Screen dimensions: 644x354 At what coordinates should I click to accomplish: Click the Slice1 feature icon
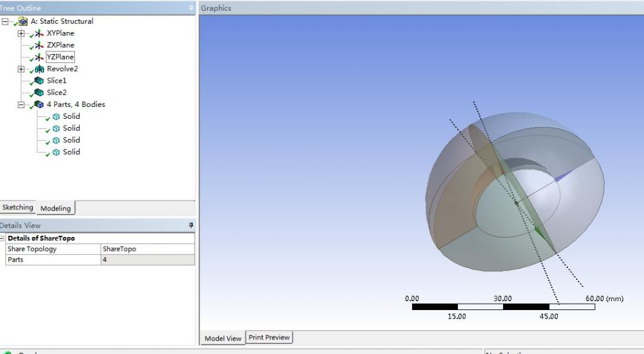pos(39,81)
